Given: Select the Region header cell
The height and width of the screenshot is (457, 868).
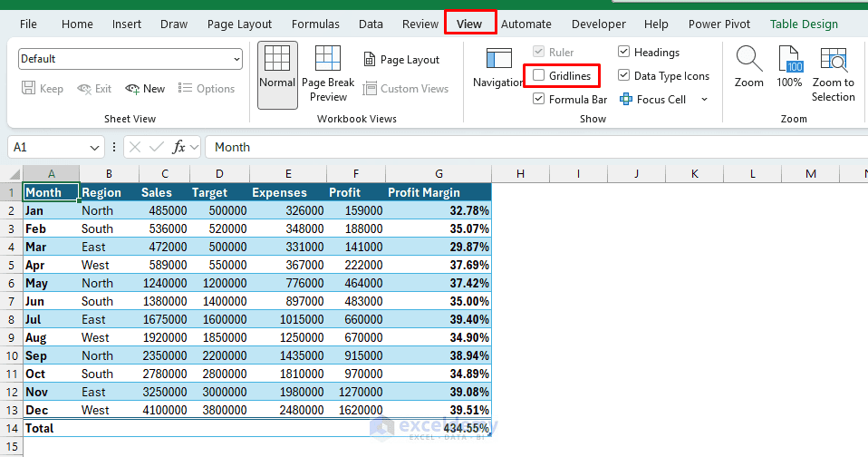Looking at the screenshot, I should pyautogui.click(x=109, y=192).
